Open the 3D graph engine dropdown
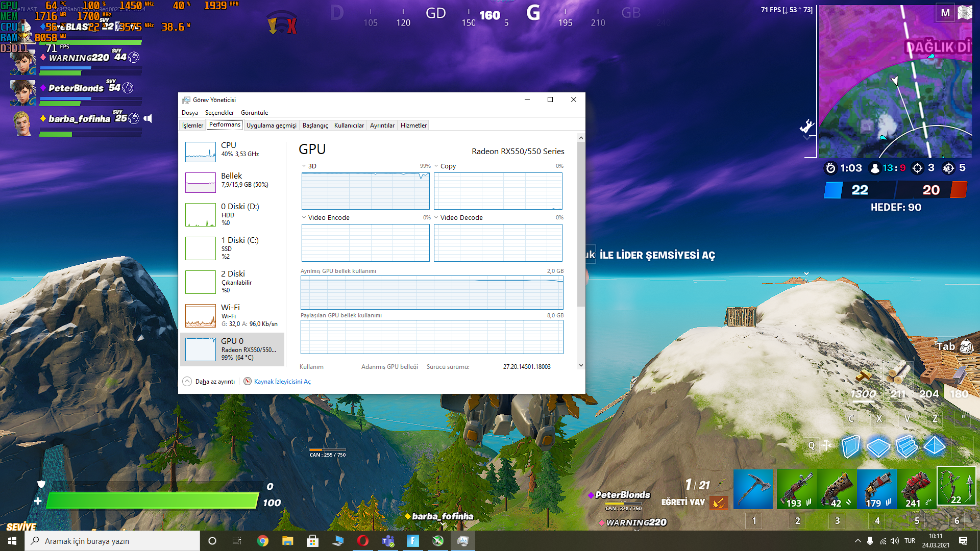This screenshot has height=551, width=980. click(304, 166)
